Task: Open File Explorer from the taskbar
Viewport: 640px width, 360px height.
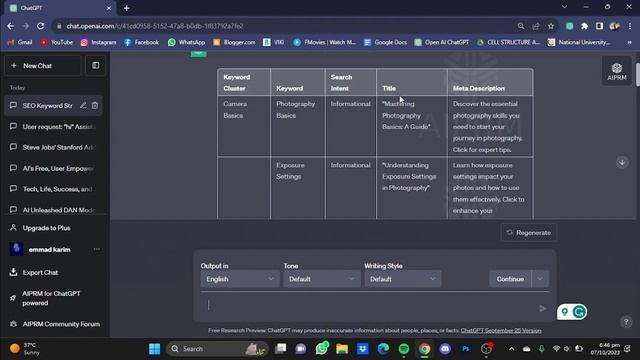Action: tap(342, 349)
